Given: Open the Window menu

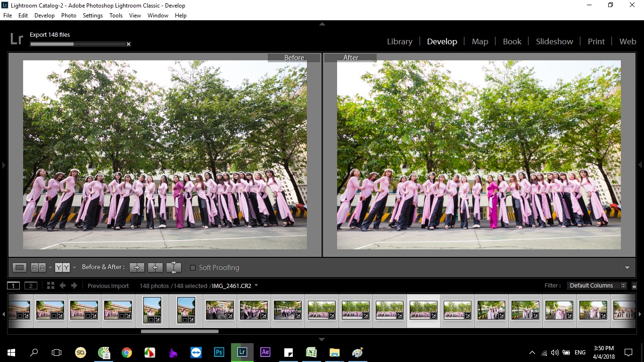Looking at the screenshot, I should point(158,15).
